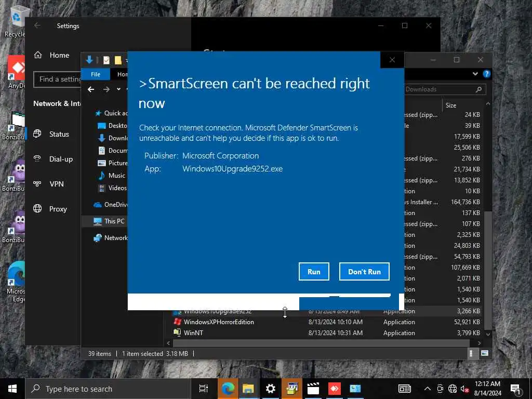
Task: Click the muted volume tray icon
Action: 464,389
